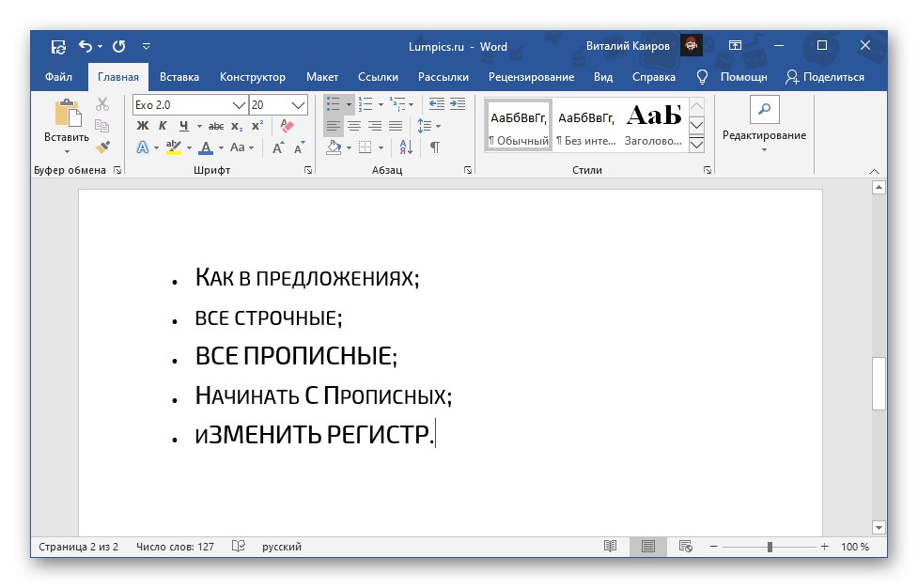Apply strikethrough formatting

point(217,125)
